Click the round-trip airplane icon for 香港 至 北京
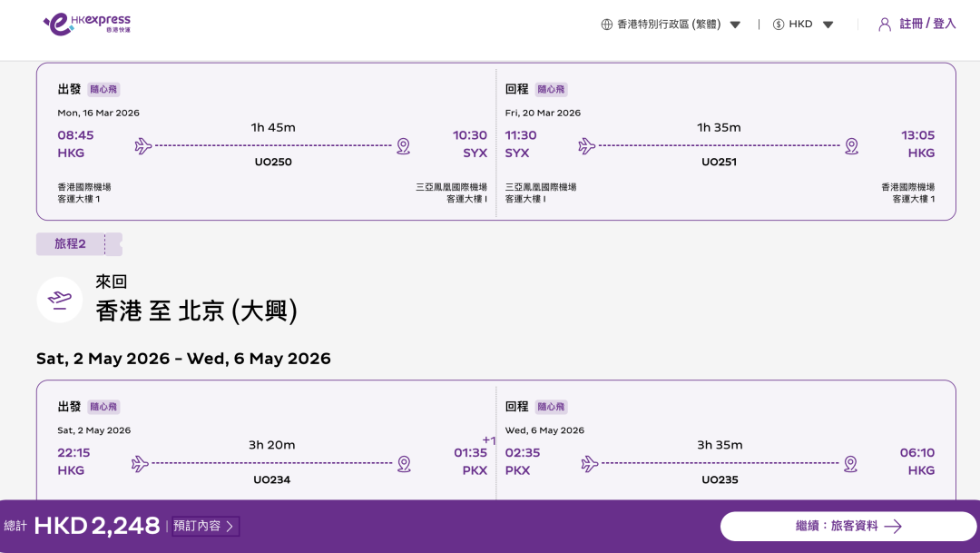 60,300
